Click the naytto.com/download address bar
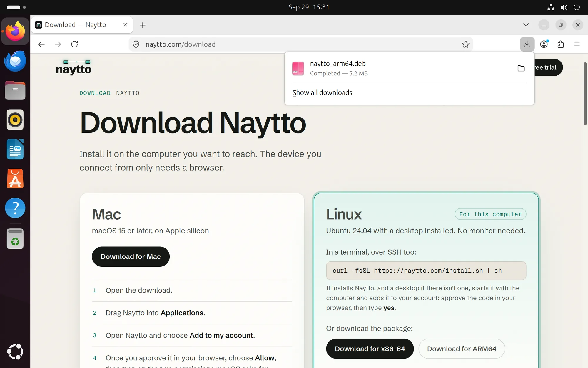 pos(301,44)
